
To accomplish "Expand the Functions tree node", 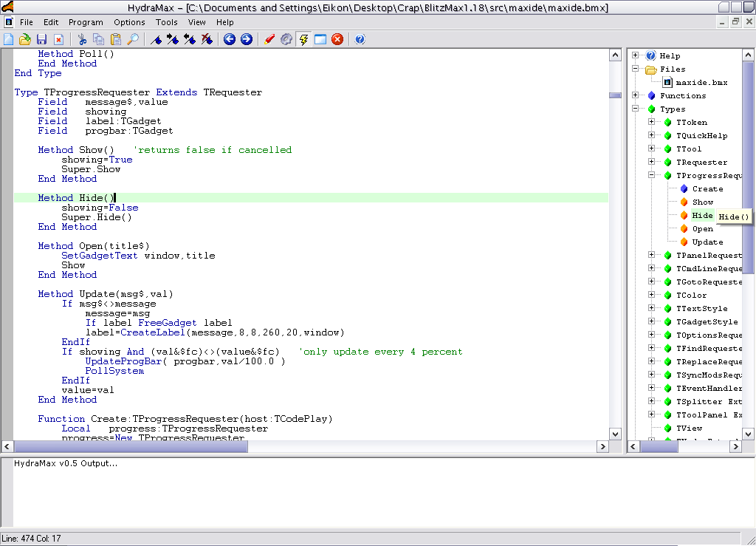I will pos(636,95).
